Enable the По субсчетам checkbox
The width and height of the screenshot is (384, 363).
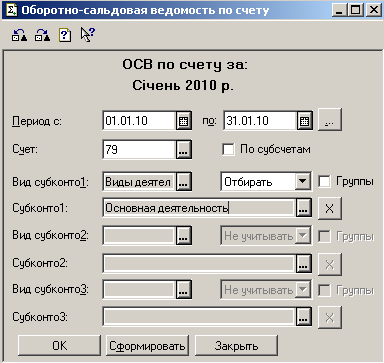pos(228,149)
